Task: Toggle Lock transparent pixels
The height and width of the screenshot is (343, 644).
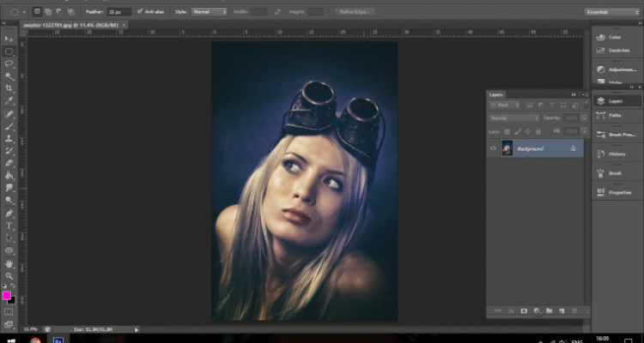Action: pyautogui.click(x=507, y=132)
